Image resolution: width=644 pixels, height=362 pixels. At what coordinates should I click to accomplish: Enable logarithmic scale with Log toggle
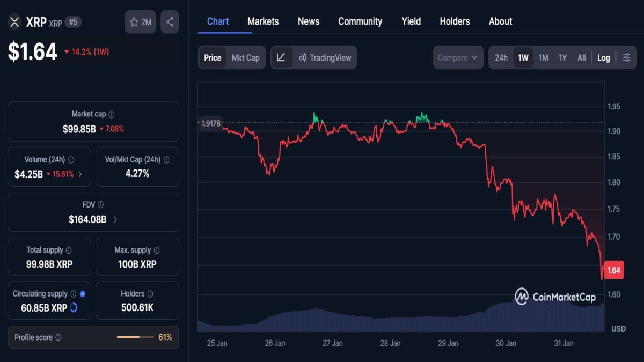click(603, 57)
